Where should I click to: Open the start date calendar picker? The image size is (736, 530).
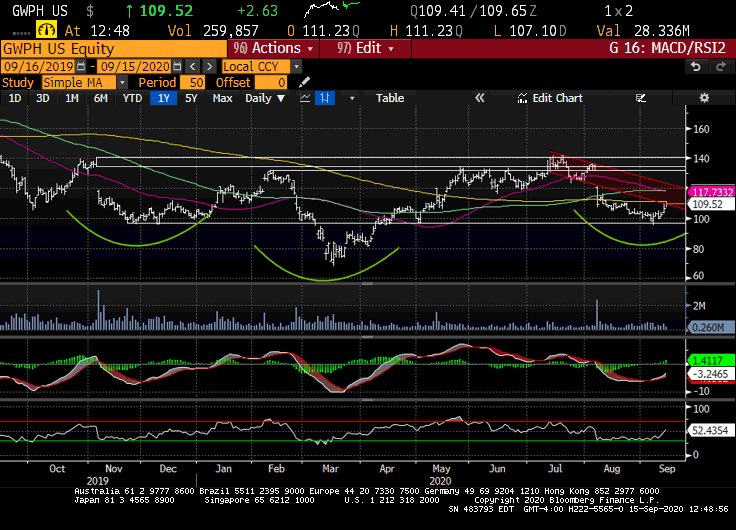(81, 67)
